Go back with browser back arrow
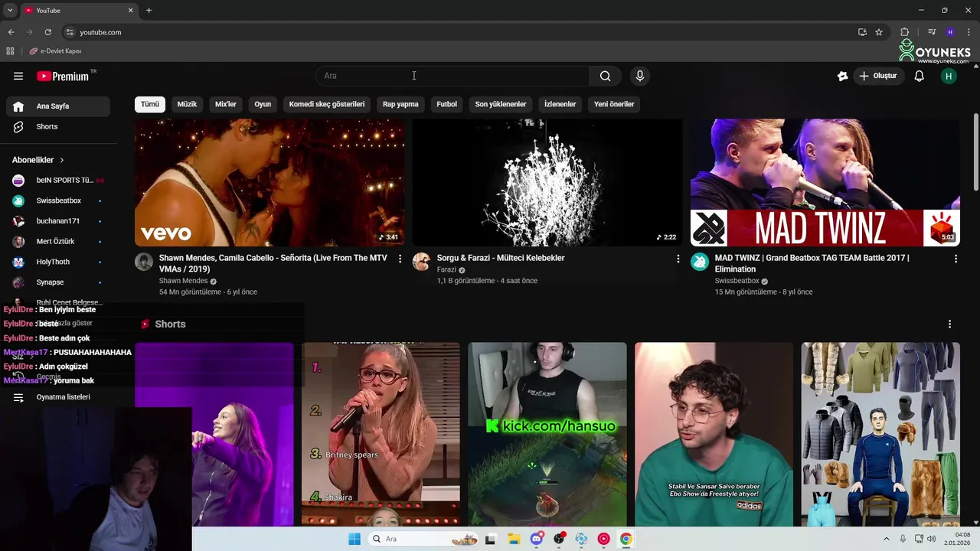 (11, 32)
